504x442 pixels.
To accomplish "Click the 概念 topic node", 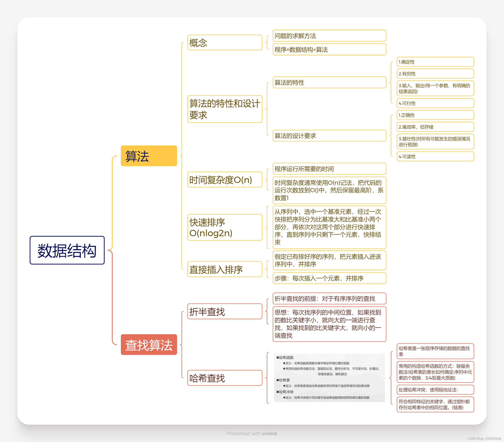I will coord(224,43).
